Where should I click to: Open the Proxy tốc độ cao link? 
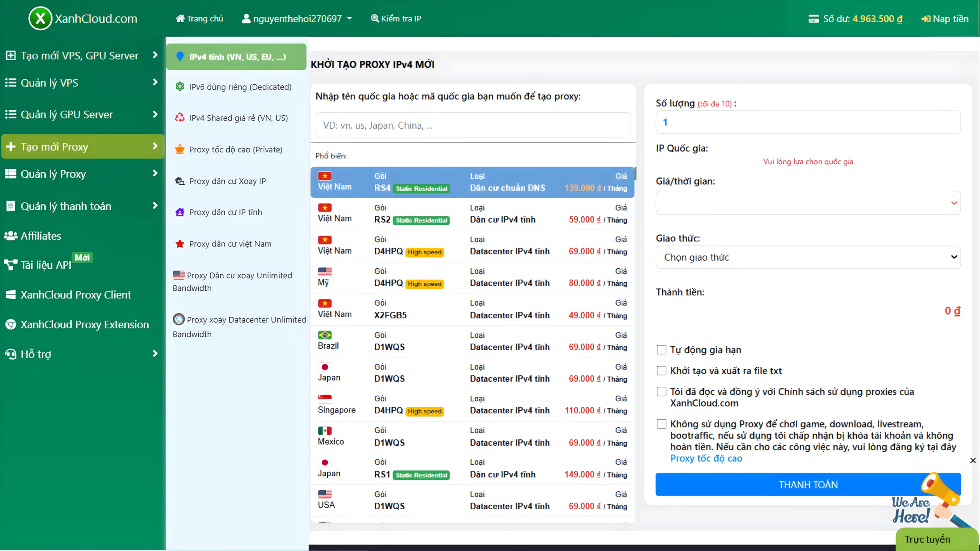pyautogui.click(x=706, y=458)
